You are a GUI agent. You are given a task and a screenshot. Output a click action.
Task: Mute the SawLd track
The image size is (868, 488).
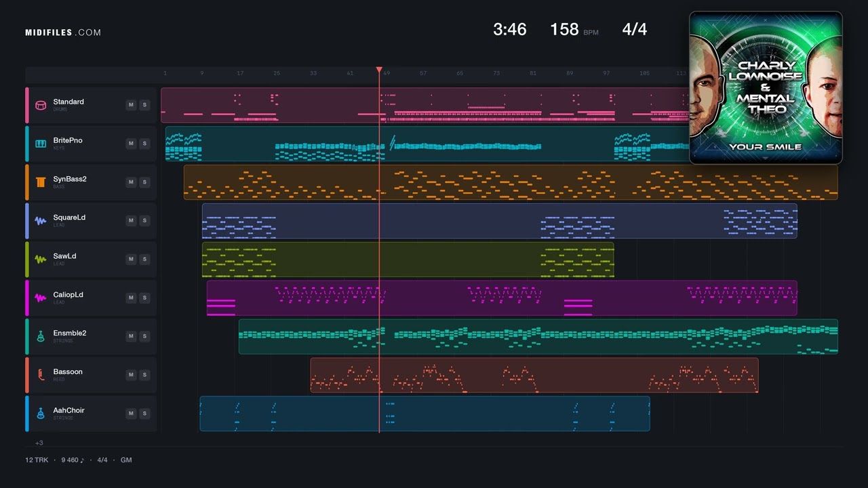[131, 260]
